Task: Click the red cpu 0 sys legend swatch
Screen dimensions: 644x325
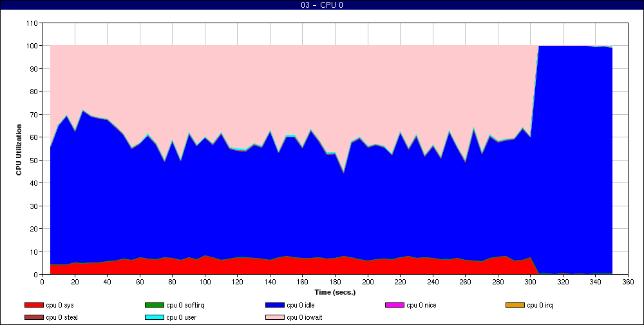Action: (x=33, y=305)
